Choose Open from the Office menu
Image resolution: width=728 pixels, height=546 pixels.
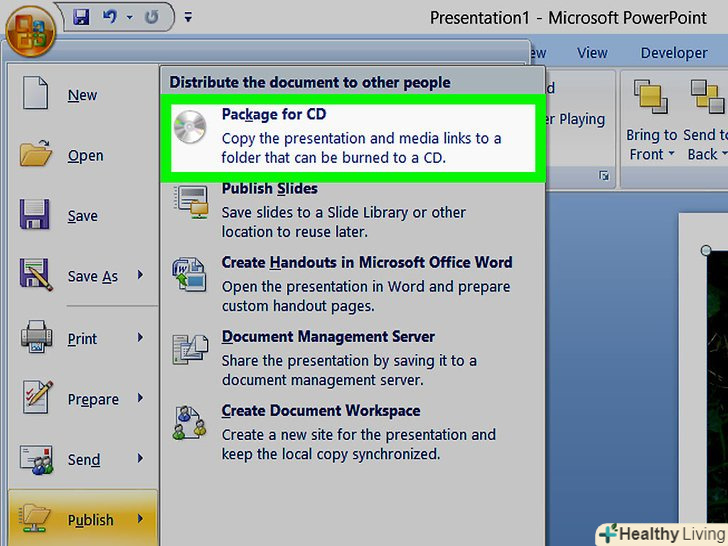pyautogui.click(x=85, y=156)
